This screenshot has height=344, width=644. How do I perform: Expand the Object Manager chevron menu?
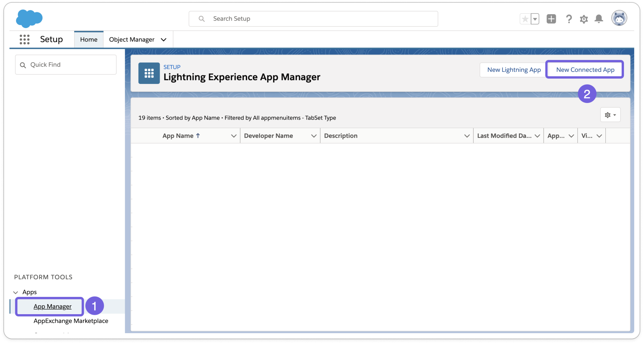(164, 40)
